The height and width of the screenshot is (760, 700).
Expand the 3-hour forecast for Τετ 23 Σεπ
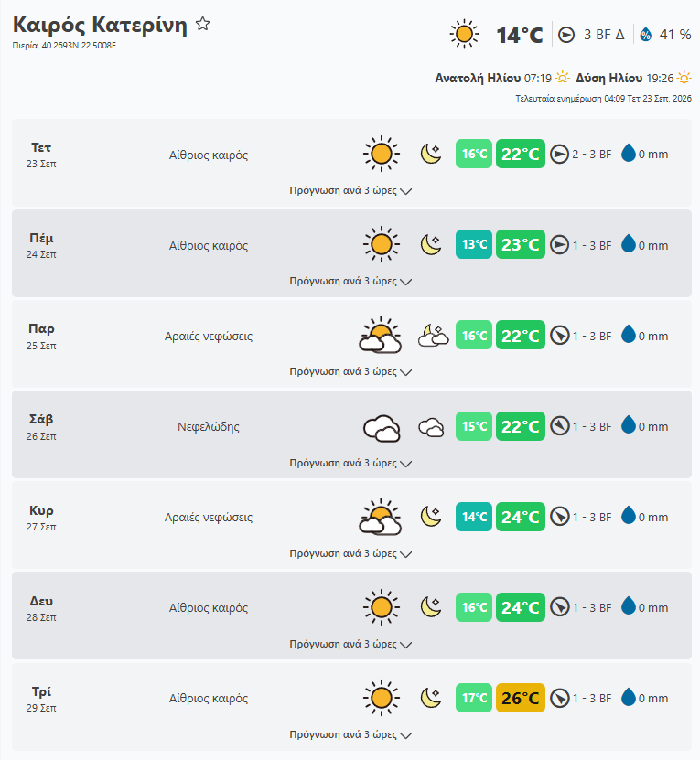350,190
